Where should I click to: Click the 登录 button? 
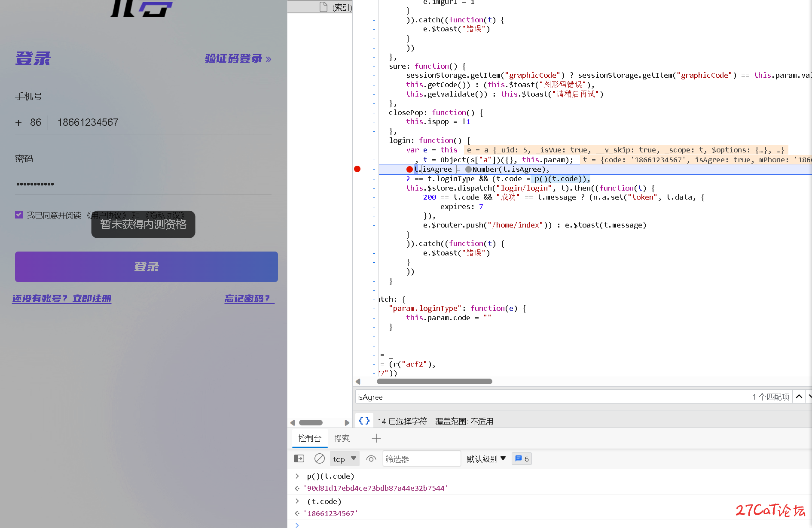(147, 267)
